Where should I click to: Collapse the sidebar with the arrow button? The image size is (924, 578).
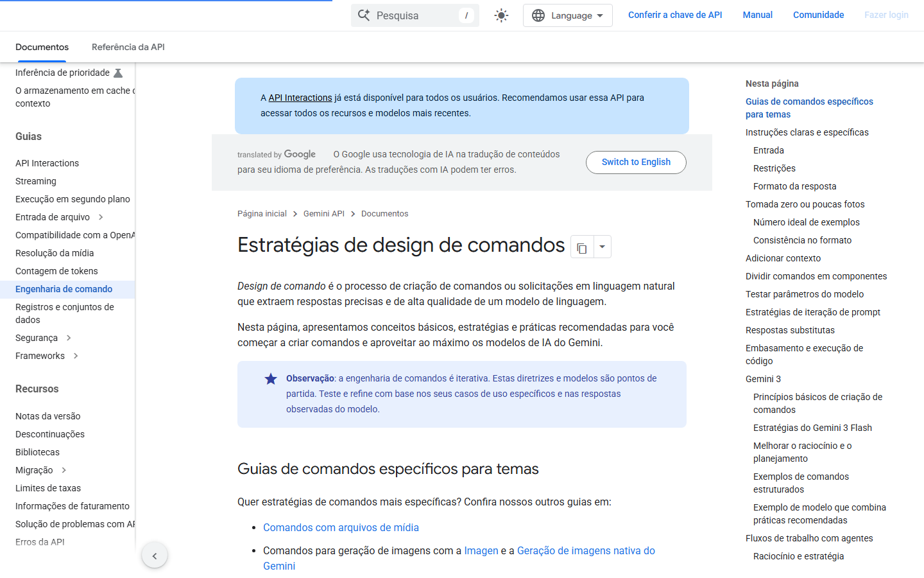click(x=155, y=556)
